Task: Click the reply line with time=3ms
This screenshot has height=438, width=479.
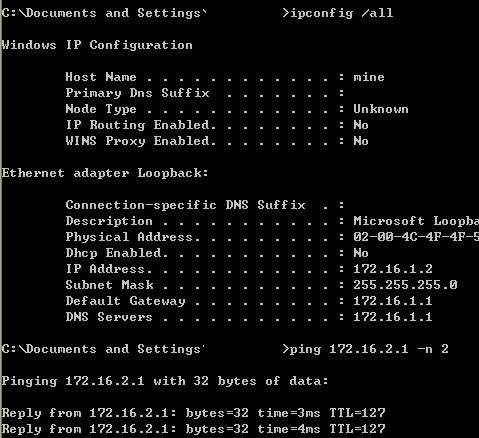Action: 193,413
